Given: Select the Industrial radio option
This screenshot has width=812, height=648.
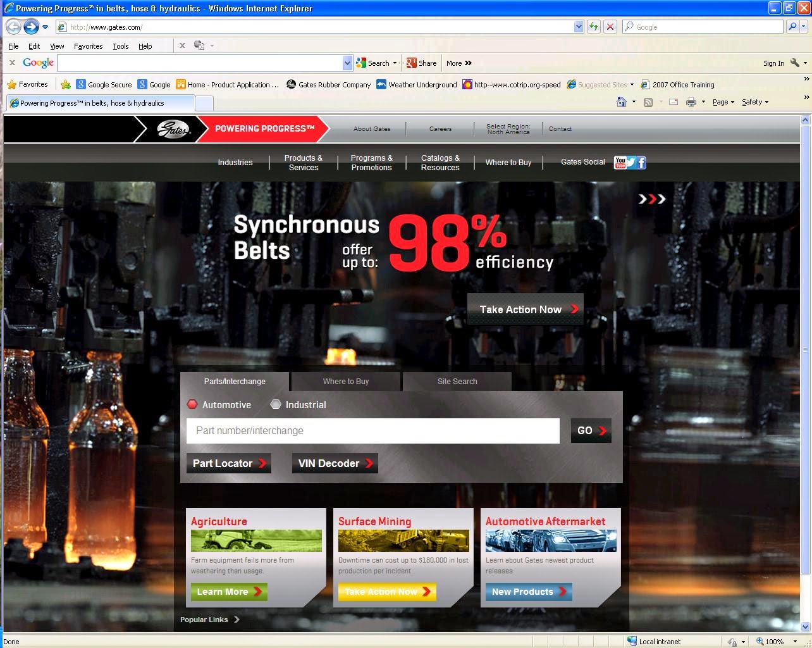Looking at the screenshot, I should pyautogui.click(x=276, y=404).
